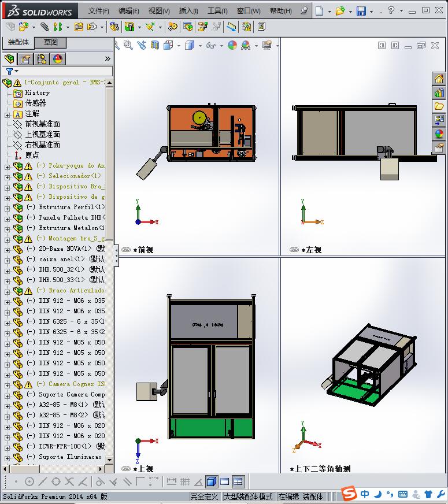
Task: Expand the Braco Articulado node
Action: click(x=7, y=292)
